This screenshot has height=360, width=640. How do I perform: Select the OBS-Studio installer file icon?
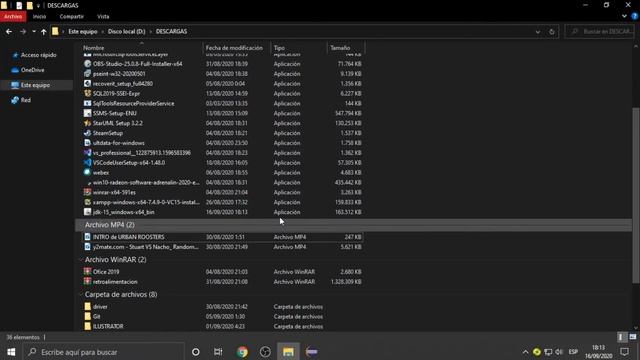pos(87,64)
